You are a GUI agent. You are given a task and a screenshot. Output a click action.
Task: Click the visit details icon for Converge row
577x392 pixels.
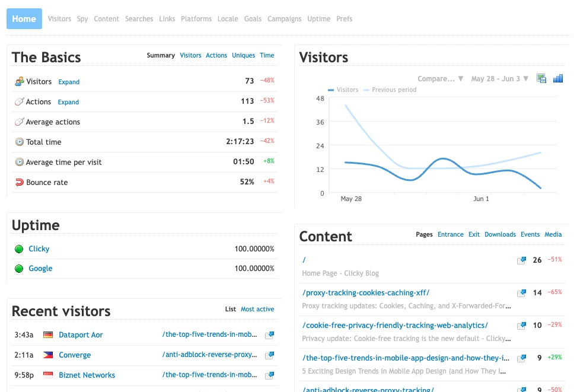click(269, 355)
